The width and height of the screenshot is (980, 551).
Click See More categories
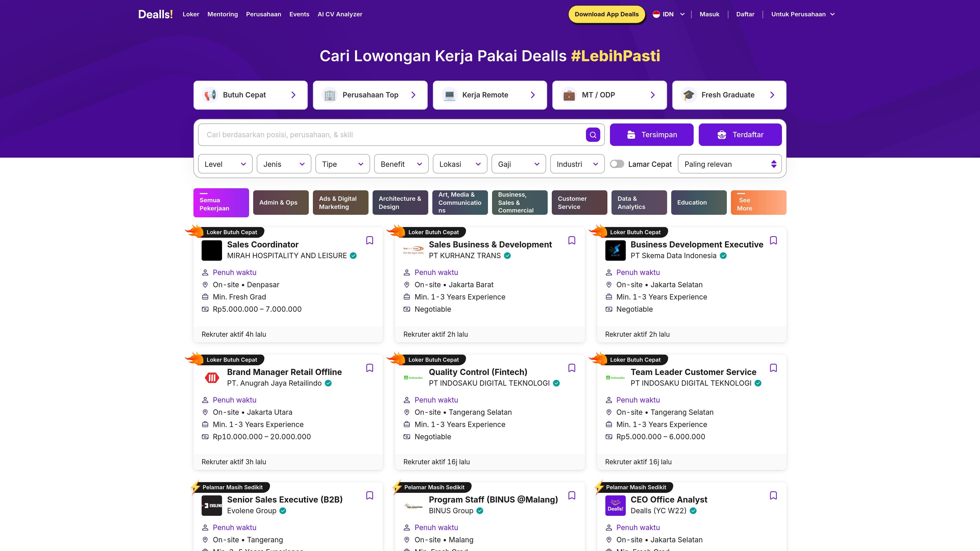point(758,203)
